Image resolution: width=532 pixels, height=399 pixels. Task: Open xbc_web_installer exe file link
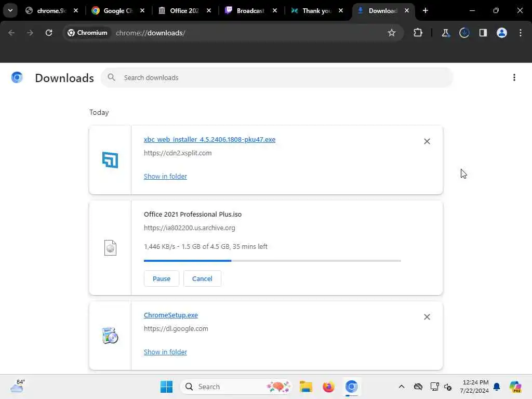209,139
